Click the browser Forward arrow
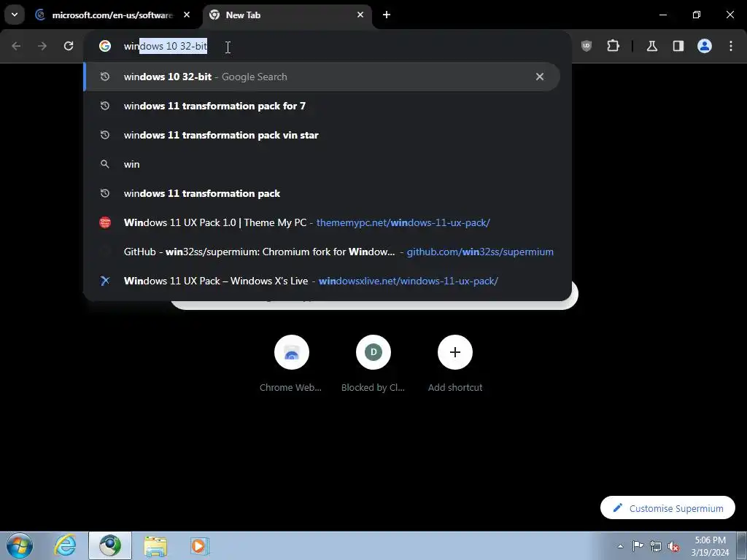The height and width of the screenshot is (560, 747). click(42, 46)
